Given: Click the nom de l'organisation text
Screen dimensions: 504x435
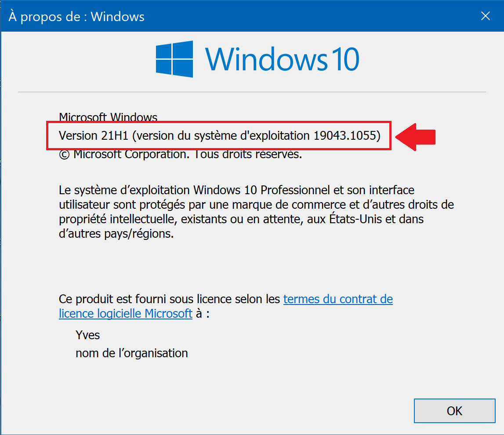Looking at the screenshot, I should (132, 353).
